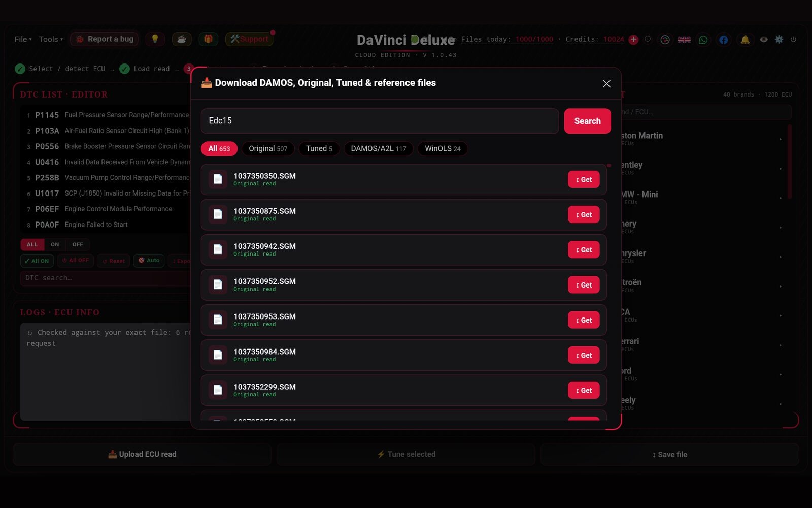Click Upload ECU read button
This screenshot has width=812, height=508.
142,454
